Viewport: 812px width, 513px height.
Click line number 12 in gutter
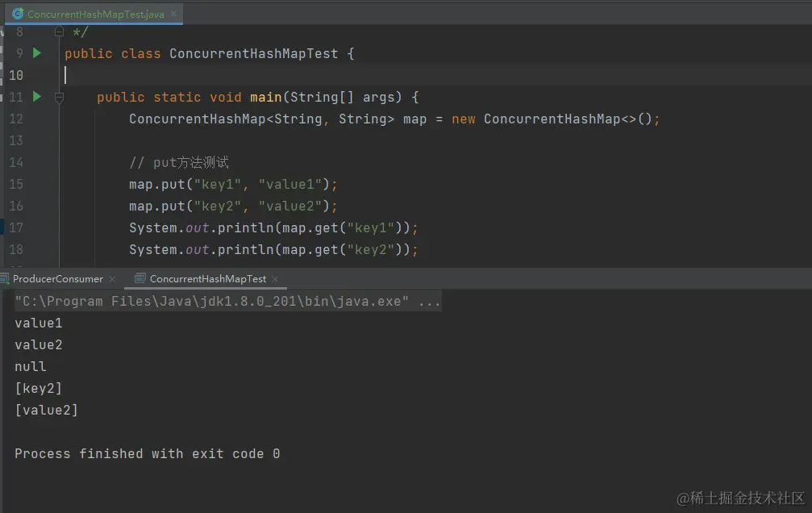pos(16,119)
